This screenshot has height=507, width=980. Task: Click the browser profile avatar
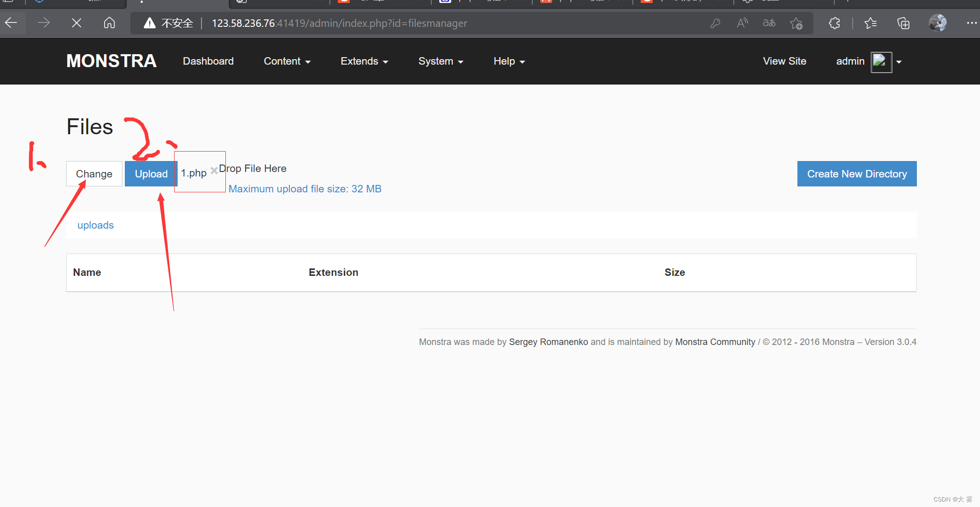tap(938, 23)
